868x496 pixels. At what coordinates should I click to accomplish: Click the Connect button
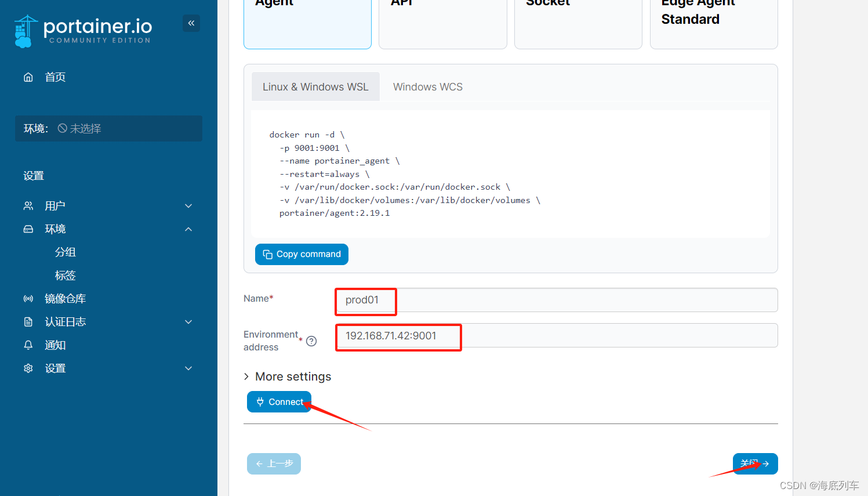(279, 402)
